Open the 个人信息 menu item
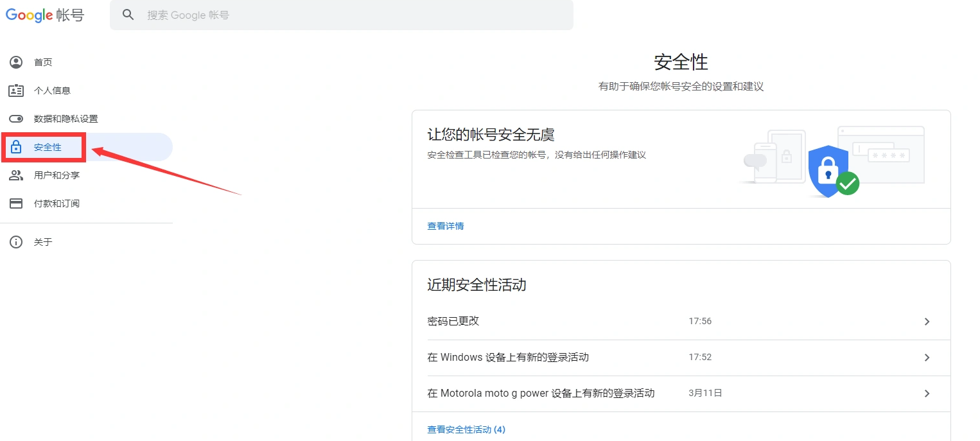The image size is (980, 441). tap(52, 91)
